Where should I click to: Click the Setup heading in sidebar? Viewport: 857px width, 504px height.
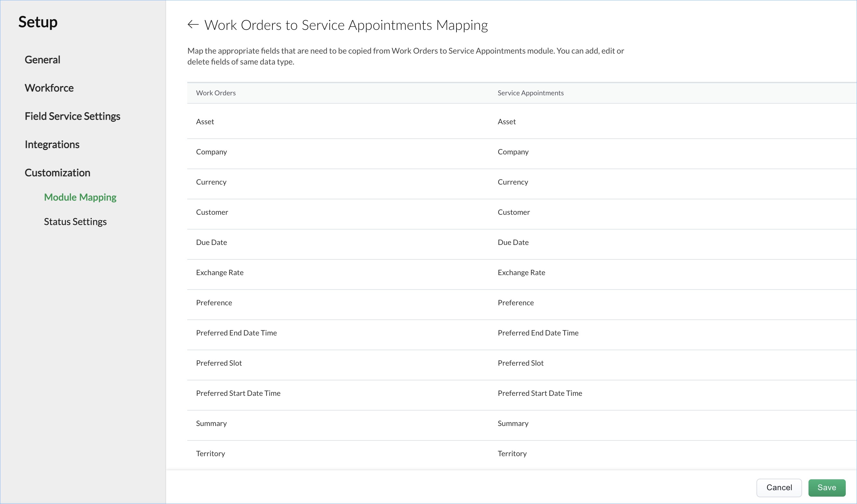pyautogui.click(x=38, y=22)
